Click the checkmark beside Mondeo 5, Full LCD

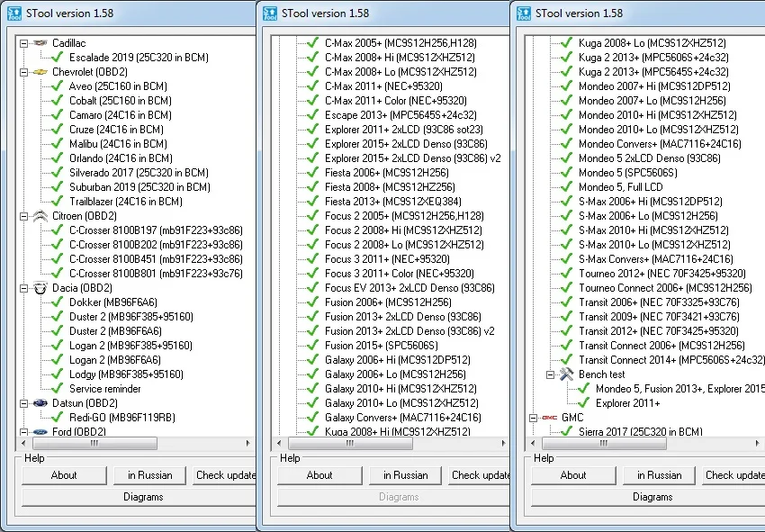pos(566,187)
